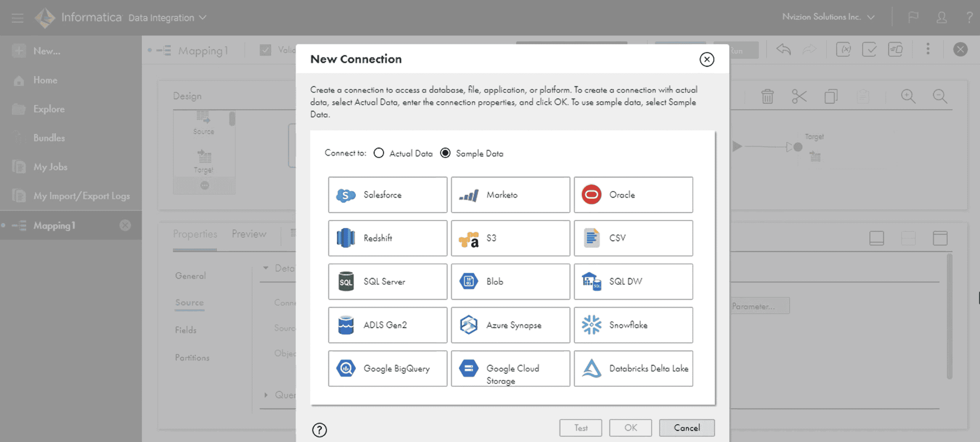The width and height of the screenshot is (980, 442).
Task: Select the Databricks Delta Lake tile
Action: (633, 369)
